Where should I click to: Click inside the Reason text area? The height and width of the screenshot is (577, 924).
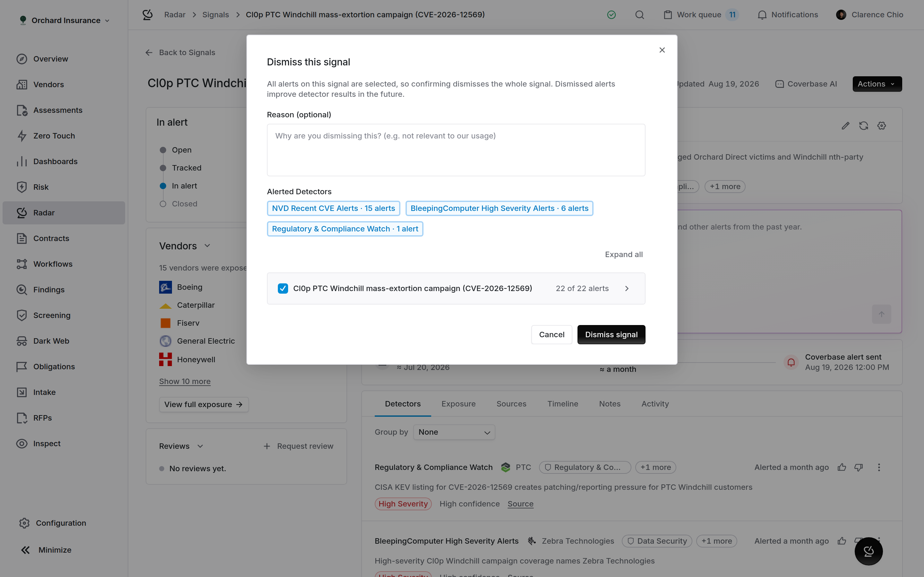[x=456, y=150]
